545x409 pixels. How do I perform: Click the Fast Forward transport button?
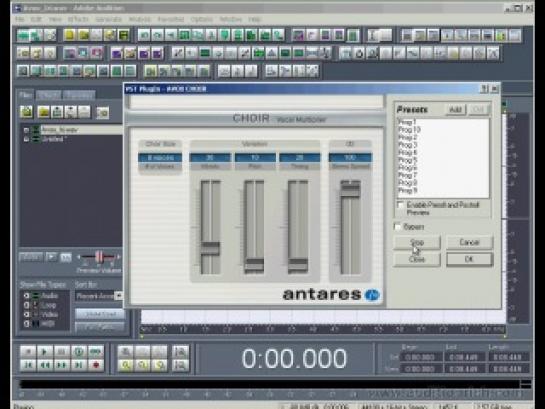(x=62, y=365)
